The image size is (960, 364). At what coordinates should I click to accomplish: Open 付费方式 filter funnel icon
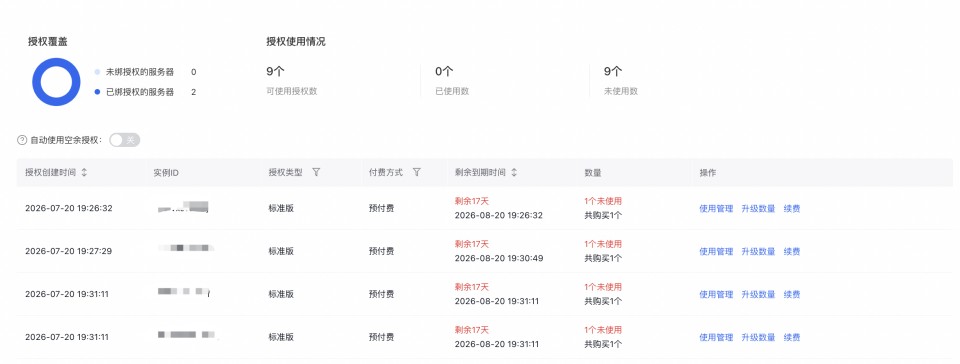pos(416,173)
